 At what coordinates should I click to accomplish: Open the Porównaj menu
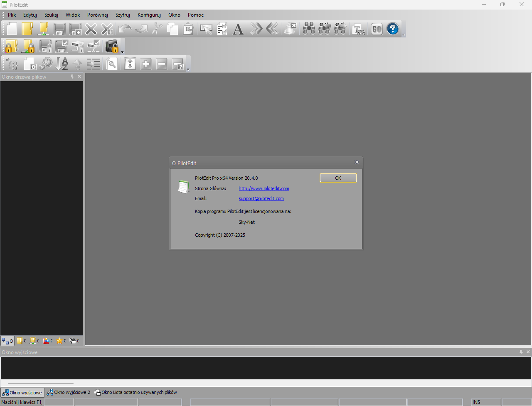tap(98, 15)
